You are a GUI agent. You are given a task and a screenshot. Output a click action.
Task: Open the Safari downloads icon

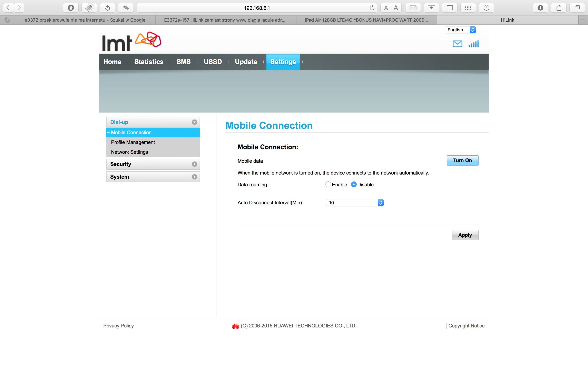[x=540, y=8]
